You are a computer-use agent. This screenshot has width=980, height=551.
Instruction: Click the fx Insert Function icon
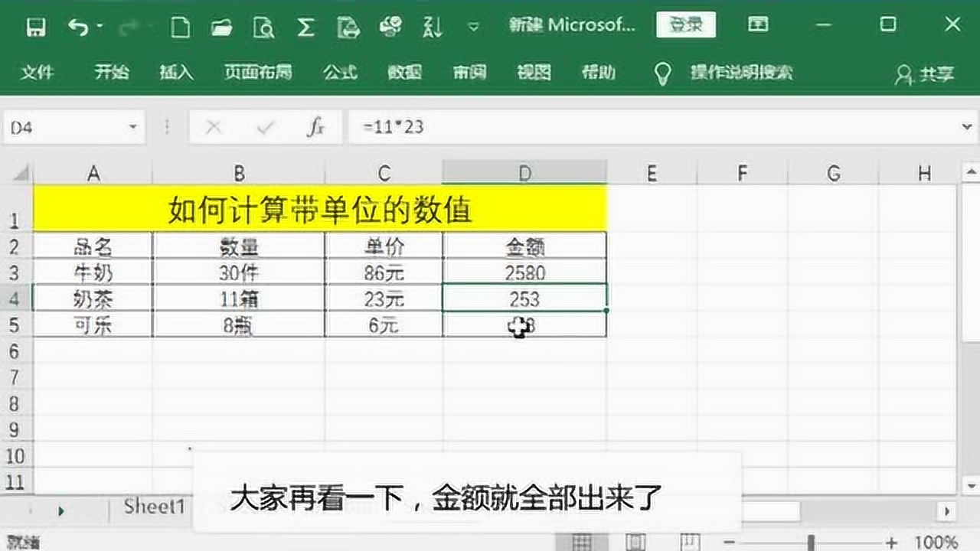point(315,127)
